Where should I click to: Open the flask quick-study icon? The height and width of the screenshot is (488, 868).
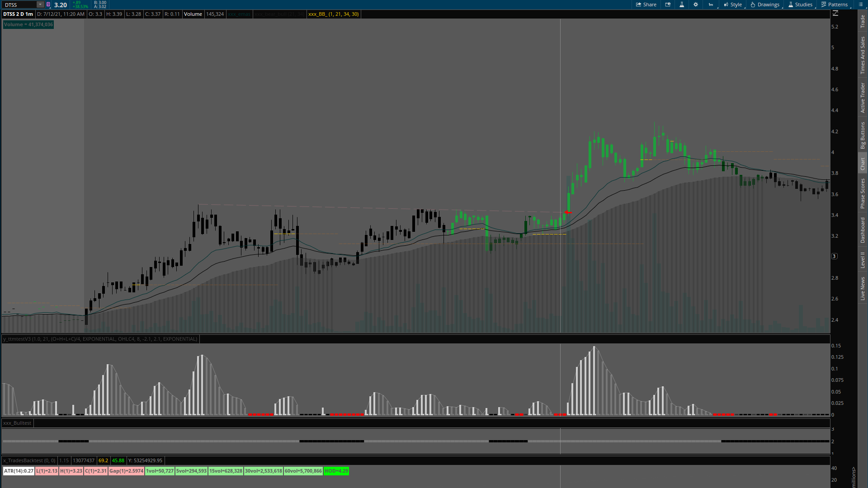click(x=682, y=5)
